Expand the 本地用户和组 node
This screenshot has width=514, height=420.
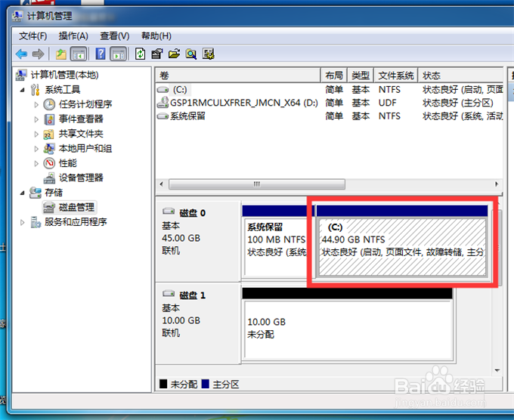(36, 149)
